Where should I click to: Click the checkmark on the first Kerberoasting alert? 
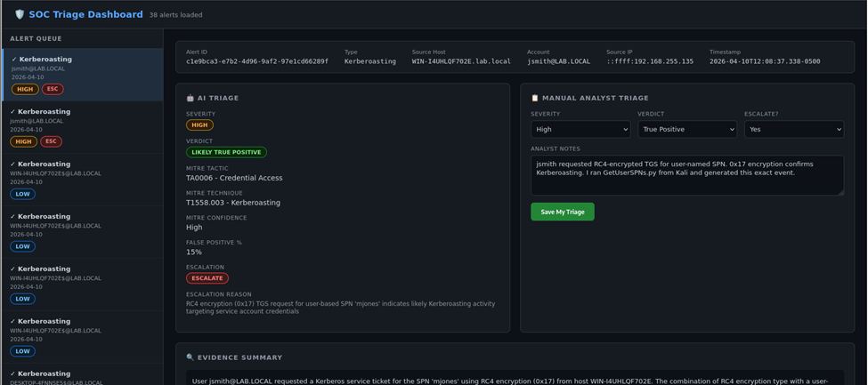13,60
